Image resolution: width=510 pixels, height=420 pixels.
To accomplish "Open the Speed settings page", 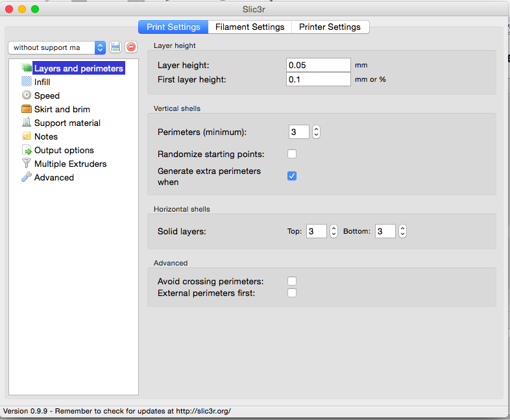I will coord(47,95).
